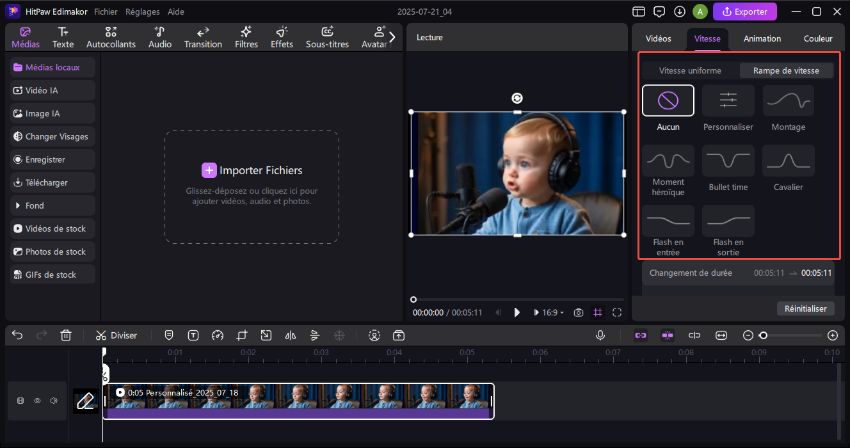This screenshot has width=850, height=448.
Task: Toggle the split-arrows icon beside the purple icons
Action: click(694, 335)
